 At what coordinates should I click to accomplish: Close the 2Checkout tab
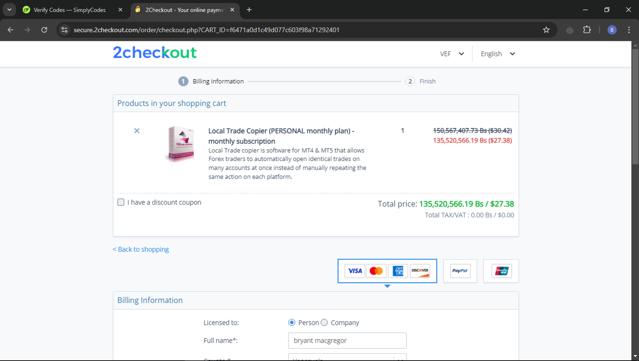232,10
